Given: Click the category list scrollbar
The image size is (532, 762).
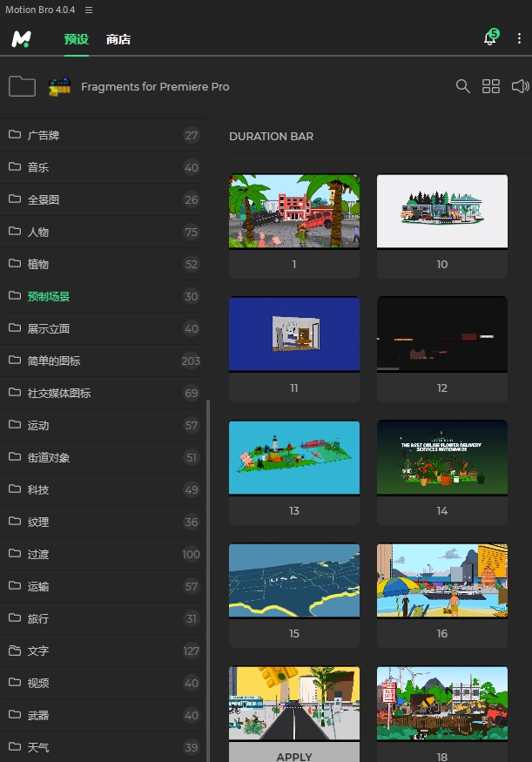Looking at the screenshot, I should (x=207, y=575).
